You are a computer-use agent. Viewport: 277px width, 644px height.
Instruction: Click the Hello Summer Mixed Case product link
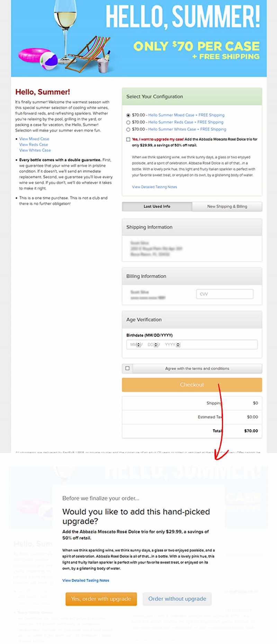(x=171, y=115)
